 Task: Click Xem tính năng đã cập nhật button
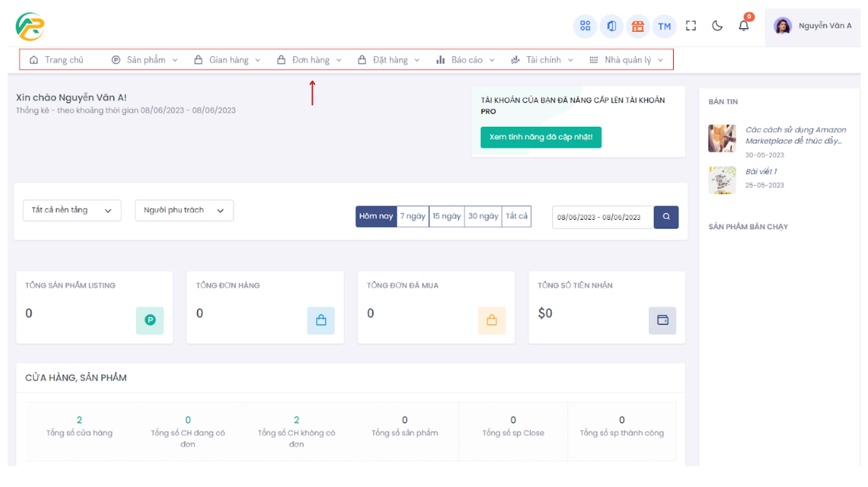tap(541, 137)
